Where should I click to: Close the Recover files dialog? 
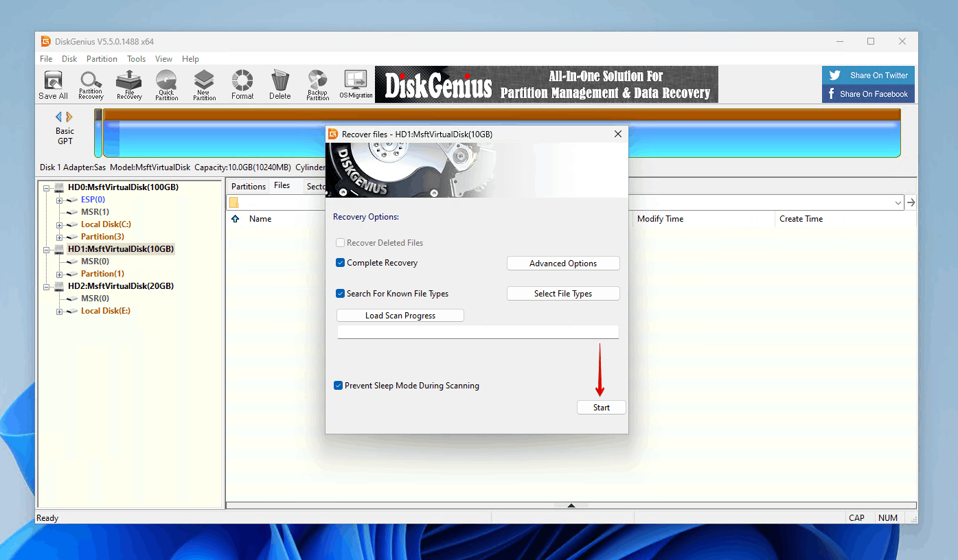[x=617, y=135]
